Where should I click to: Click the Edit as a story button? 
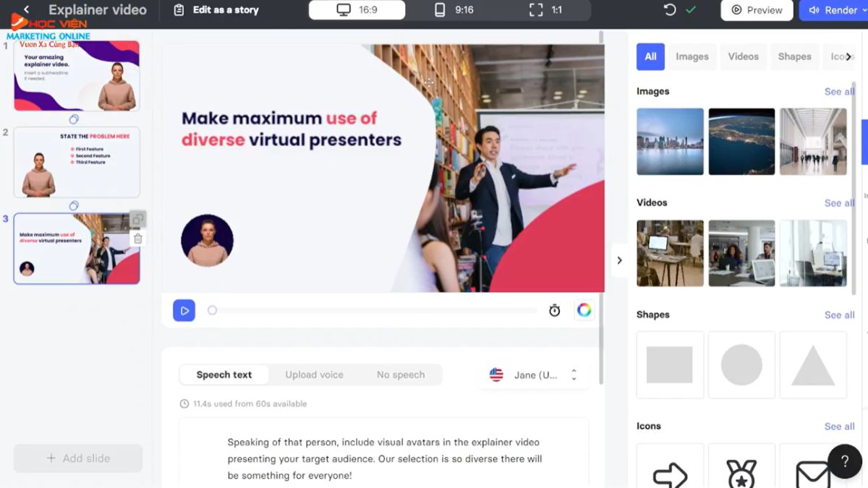click(x=216, y=10)
